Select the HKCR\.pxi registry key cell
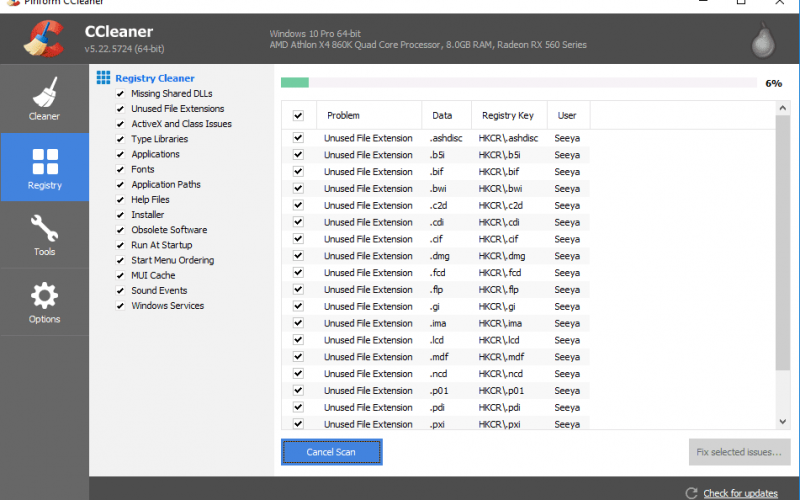Screen dimensions: 800x500 tap(499, 424)
